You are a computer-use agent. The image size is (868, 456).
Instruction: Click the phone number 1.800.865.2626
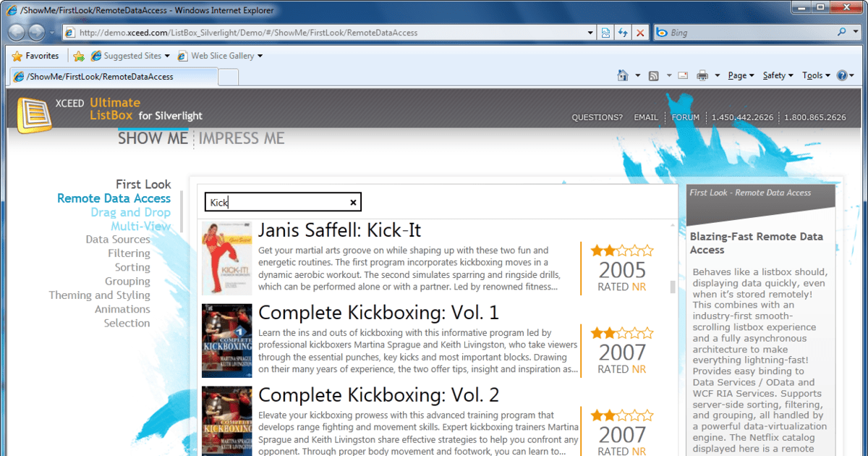click(x=814, y=117)
